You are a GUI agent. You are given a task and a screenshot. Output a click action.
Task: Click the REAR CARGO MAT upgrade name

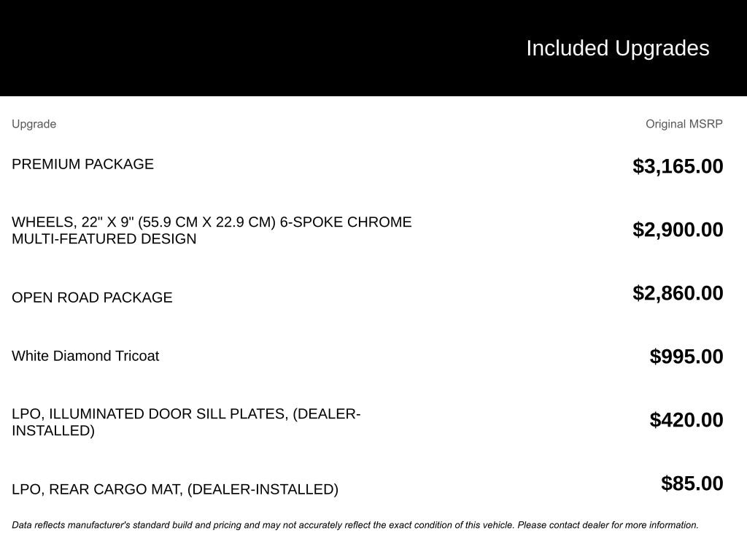[175, 489]
